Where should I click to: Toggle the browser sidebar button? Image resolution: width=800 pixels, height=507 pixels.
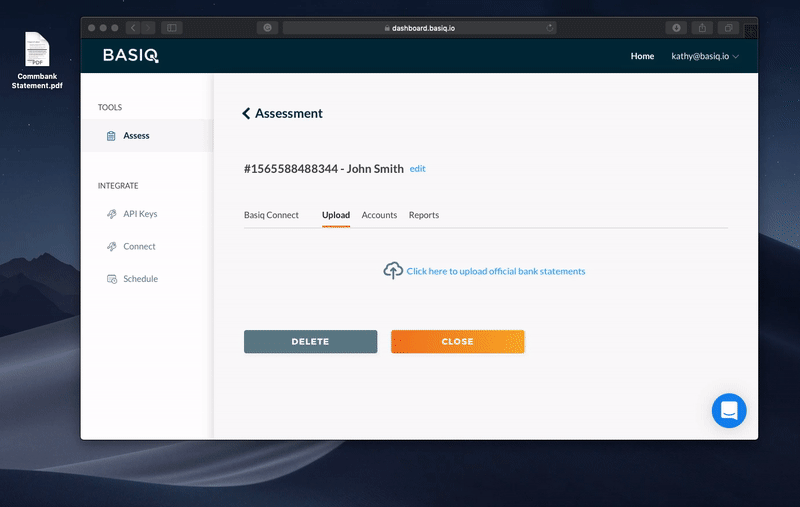[x=172, y=28]
